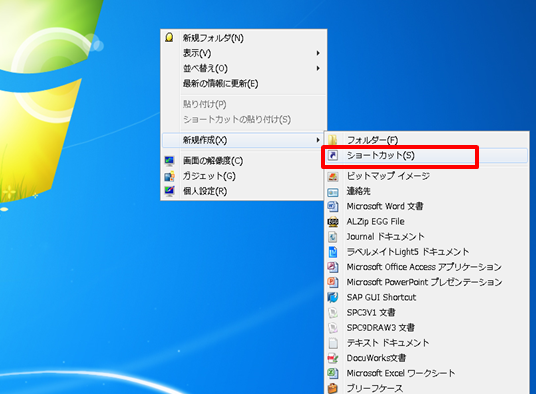Click the SPC9DRAW3 文書 icon
Viewport: 536px width, 394px height.
333,328
